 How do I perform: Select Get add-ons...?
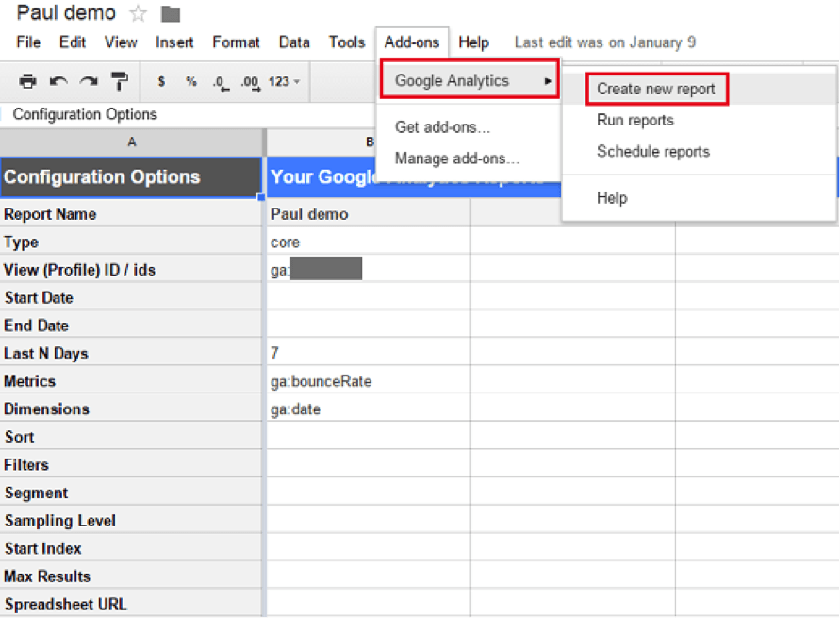(442, 127)
